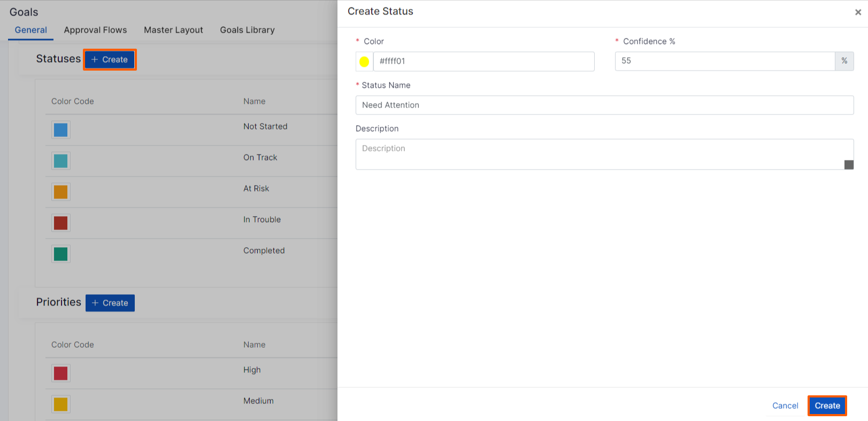The image size is (868, 421).
Task: Select the In Trouble red color swatch
Action: click(x=61, y=223)
